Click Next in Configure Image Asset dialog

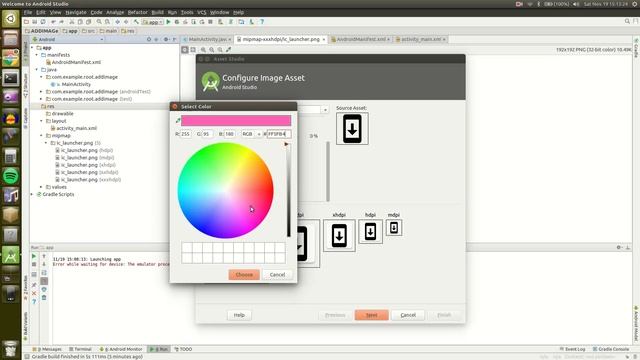click(x=371, y=315)
